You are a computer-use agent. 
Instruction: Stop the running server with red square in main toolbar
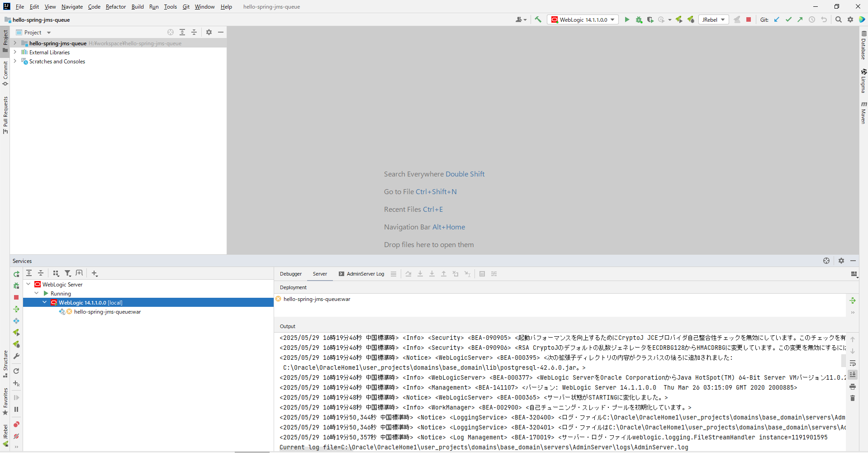click(x=749, y=19)
